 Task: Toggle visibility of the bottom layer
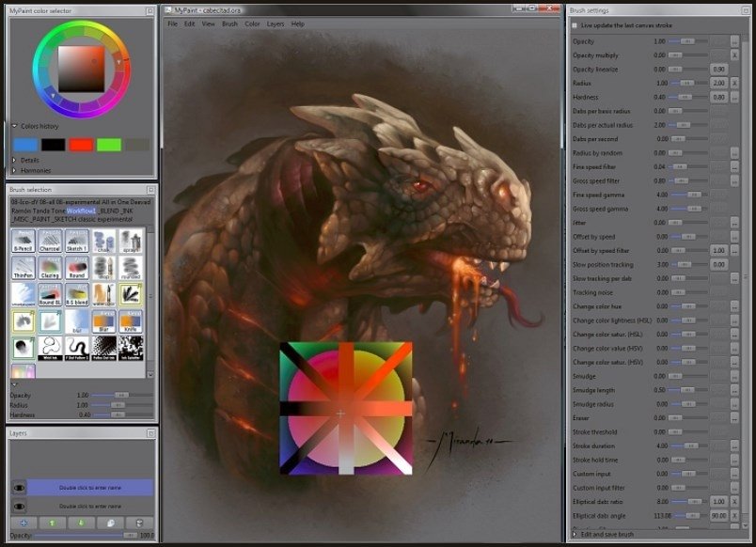click(x=18, y=507)
